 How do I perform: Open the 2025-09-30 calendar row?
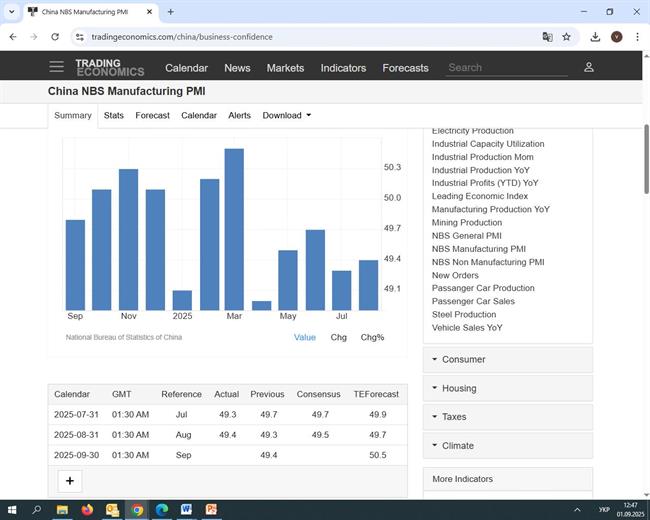coord(228,455)
